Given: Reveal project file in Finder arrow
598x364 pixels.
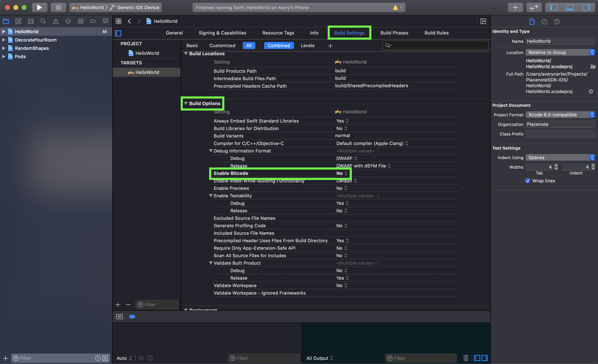Looking at the screenshot, I should tap(591, 91).
